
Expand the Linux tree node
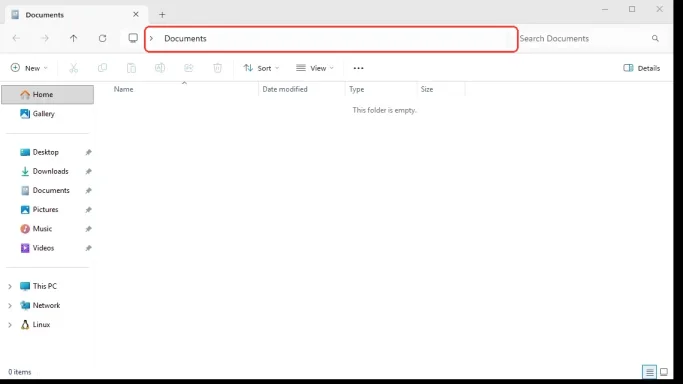(x=10, y=325)
